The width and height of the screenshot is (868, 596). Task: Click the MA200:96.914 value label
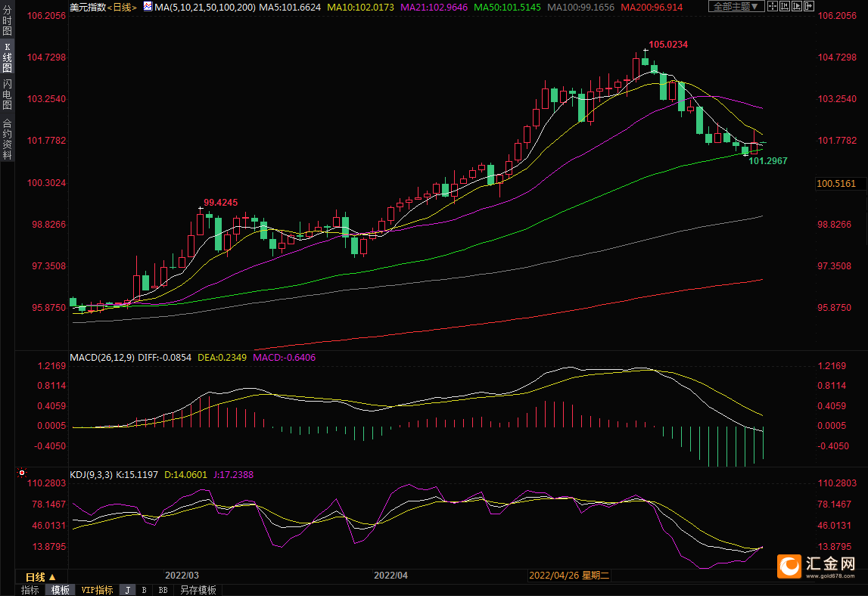coord(652,8)
